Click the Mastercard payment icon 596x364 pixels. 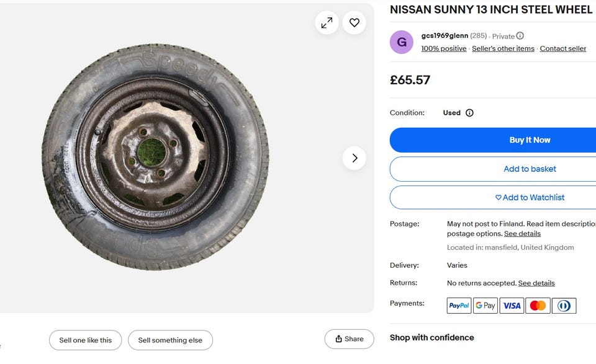click(x=538, y=306)
